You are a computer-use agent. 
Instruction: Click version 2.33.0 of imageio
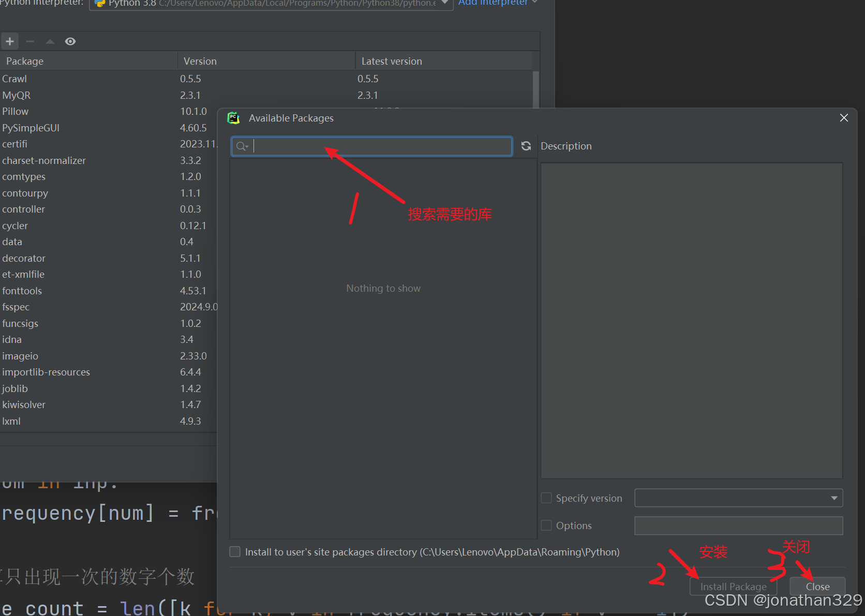193,356
